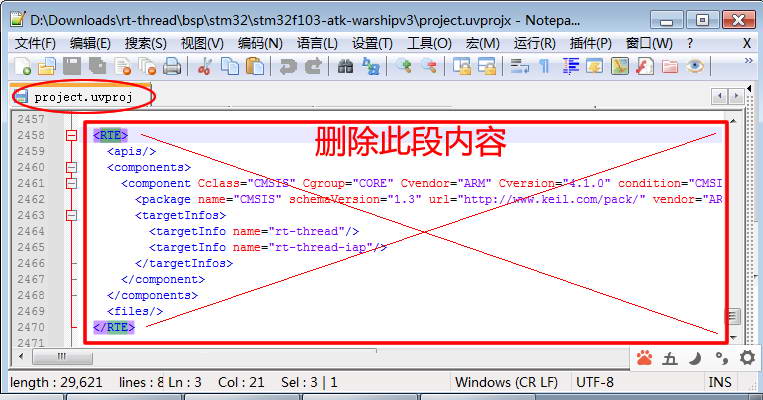Open Find with the binoculars icon
Screen dimensions: 763x400
pos(346,66)
